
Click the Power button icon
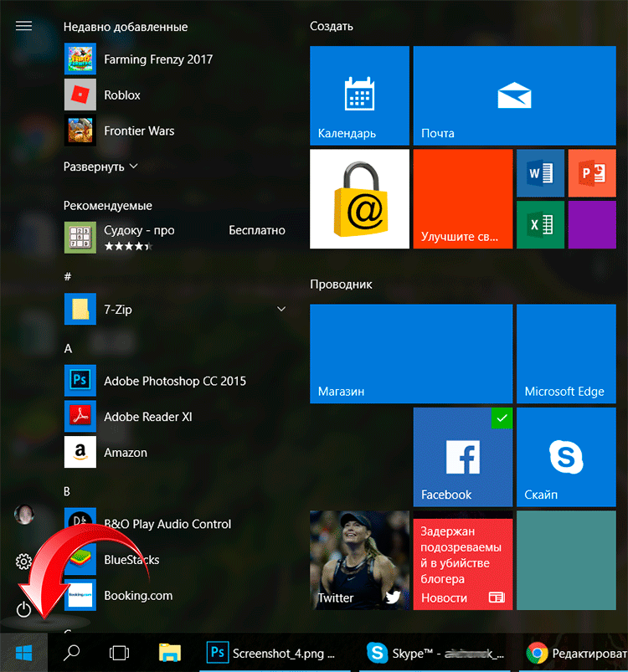pos(23,609)
